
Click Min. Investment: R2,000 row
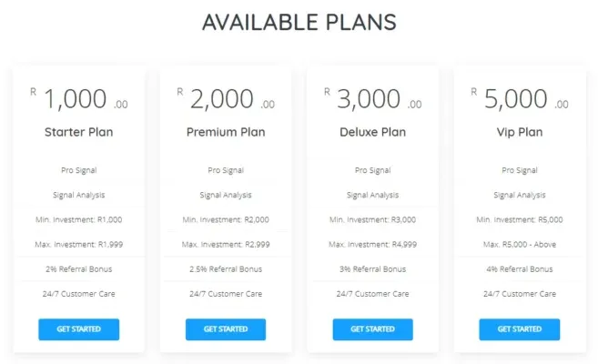(x=226, y=219)
